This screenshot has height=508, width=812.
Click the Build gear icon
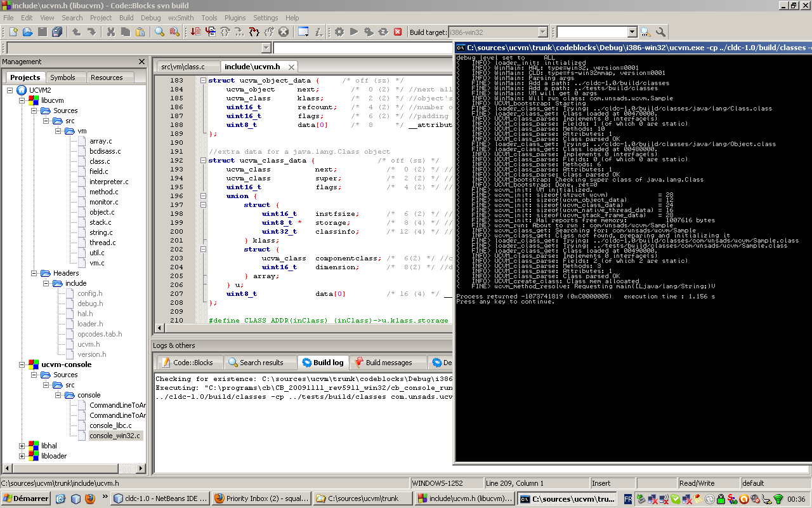pos(339,32)
